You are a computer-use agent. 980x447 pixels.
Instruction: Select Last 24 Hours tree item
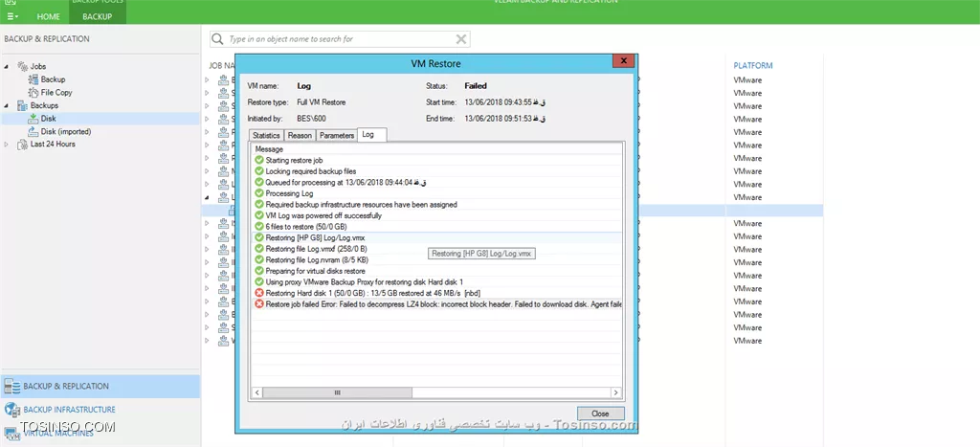click(53, 145)
